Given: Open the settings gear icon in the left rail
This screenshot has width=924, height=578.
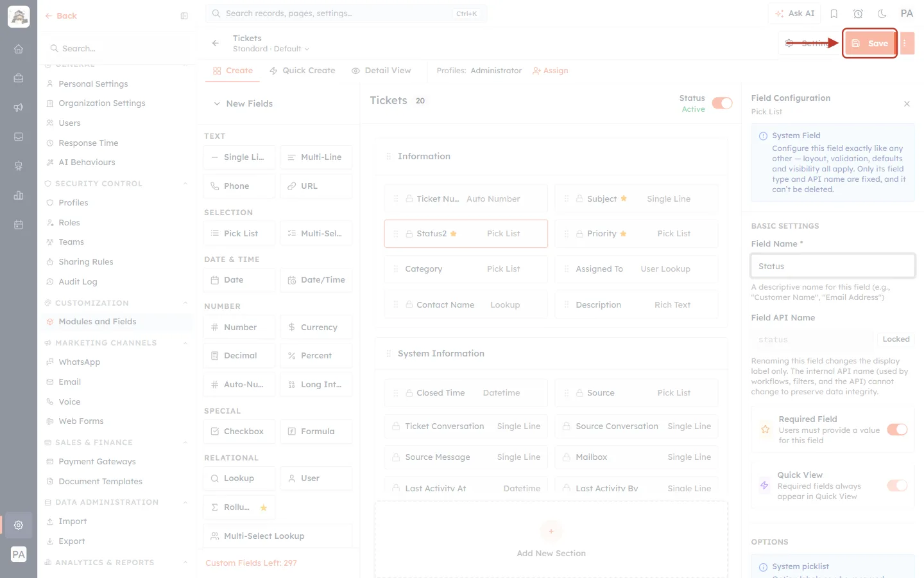Looking at the screenshot, I should 19,525.
